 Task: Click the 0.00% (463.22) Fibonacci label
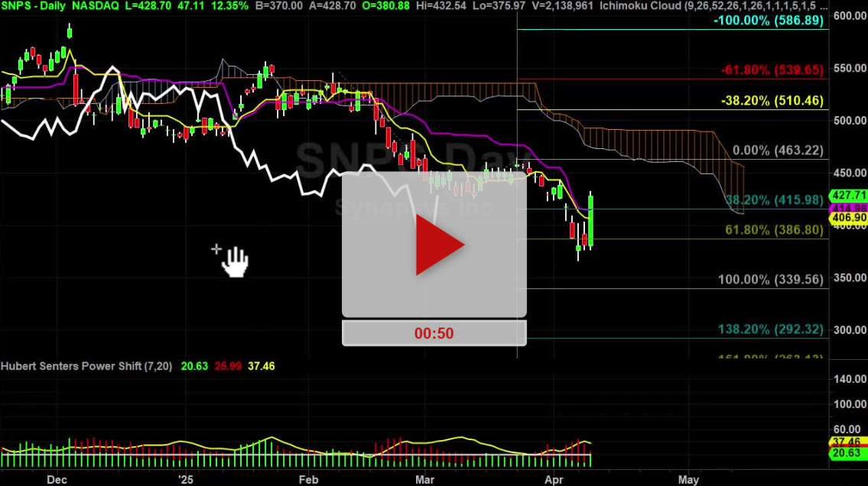pyautogui.click(x=778, y=151)
